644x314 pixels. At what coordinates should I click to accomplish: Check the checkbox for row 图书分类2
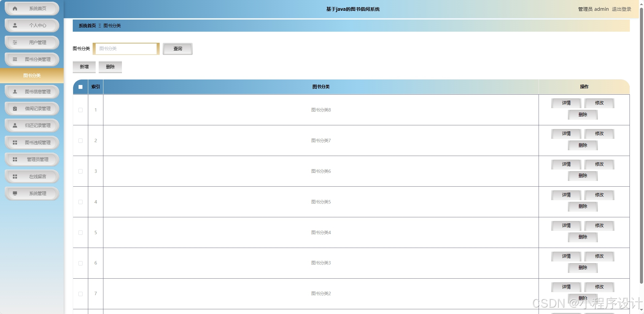tap(80, 294)
